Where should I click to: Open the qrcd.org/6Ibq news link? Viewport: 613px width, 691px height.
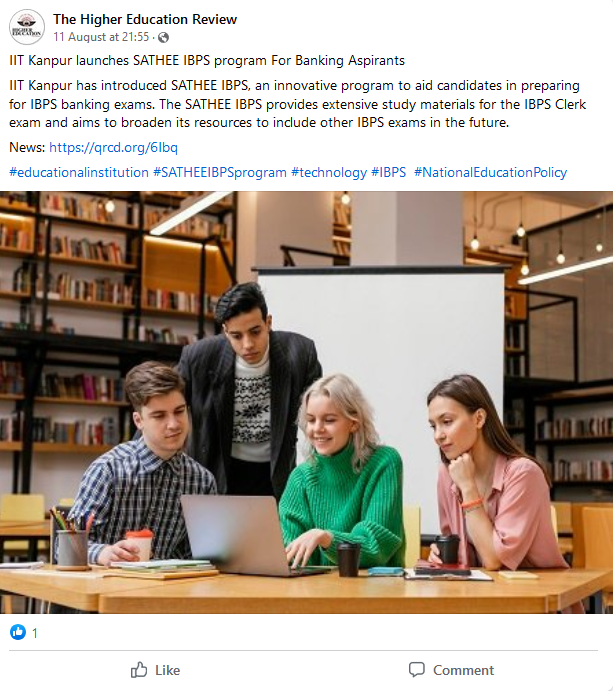point(113,147)
